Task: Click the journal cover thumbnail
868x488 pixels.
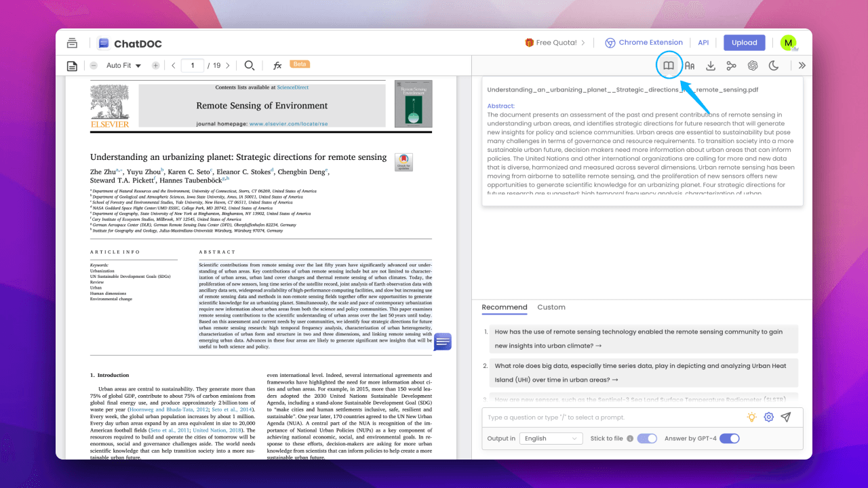Action: (x=413, y=104)
